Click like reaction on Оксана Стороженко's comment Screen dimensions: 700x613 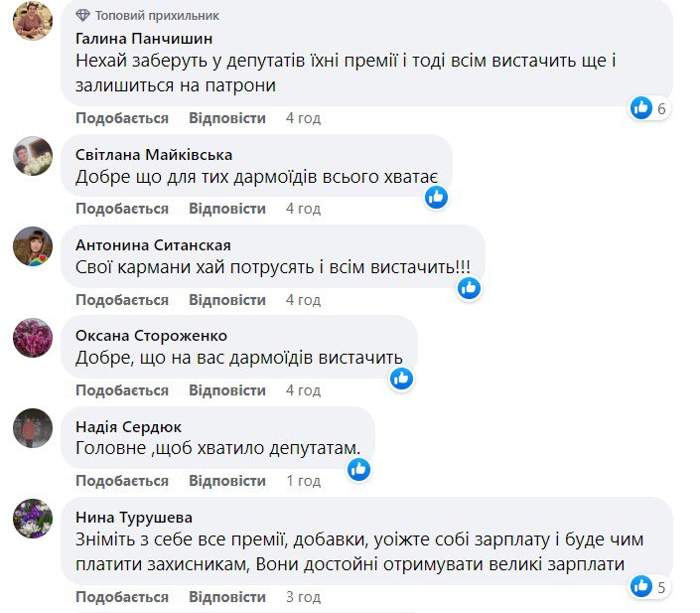coord(401,378)
